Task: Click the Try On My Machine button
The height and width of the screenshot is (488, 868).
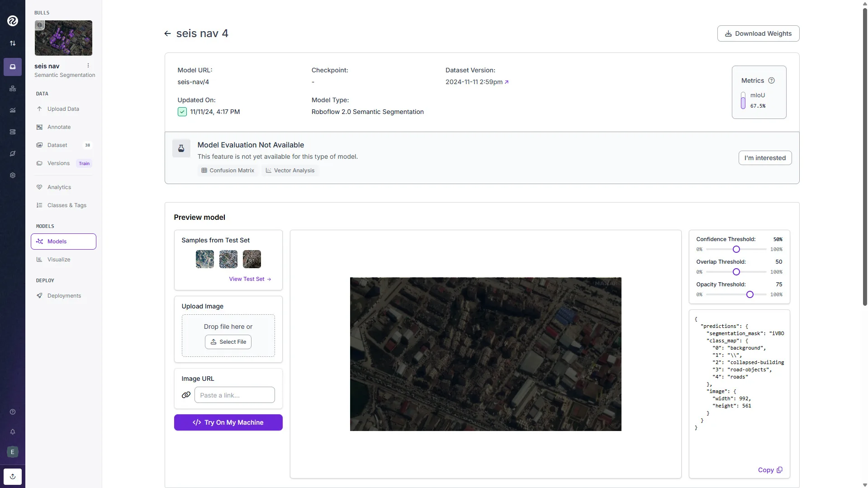Action: (228, 422)
